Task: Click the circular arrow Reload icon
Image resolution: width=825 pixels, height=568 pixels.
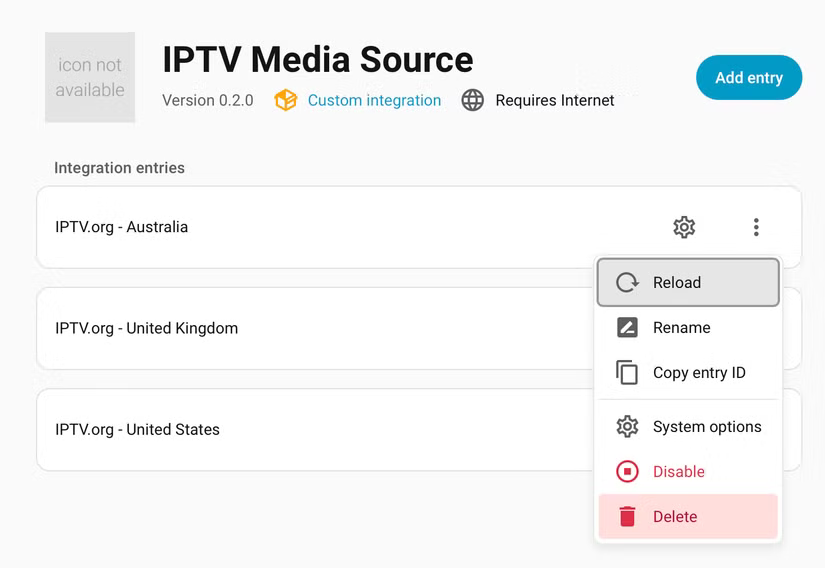Action: [x=627, y=282]
